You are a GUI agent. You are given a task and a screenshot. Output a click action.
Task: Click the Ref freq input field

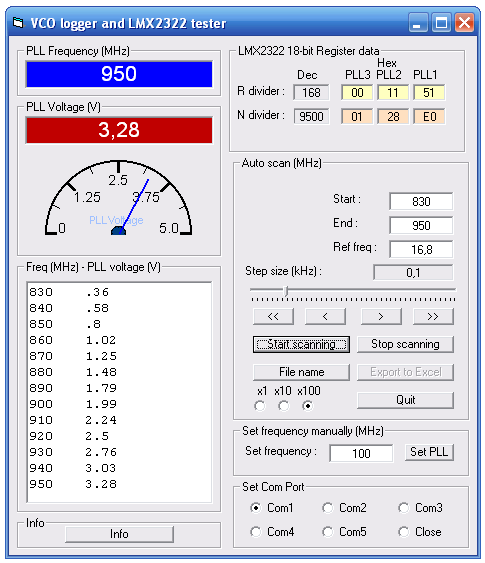pos(421,250)
